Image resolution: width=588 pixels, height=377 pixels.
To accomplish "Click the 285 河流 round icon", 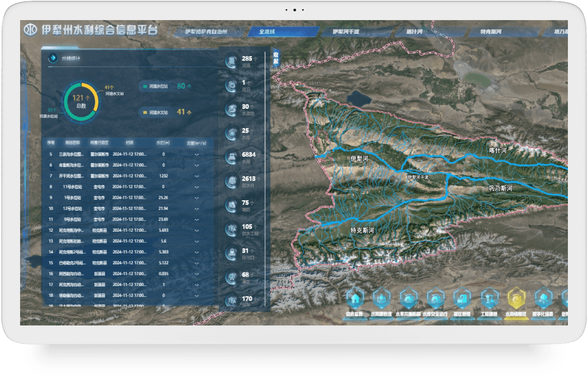I will tap(231, 61).
